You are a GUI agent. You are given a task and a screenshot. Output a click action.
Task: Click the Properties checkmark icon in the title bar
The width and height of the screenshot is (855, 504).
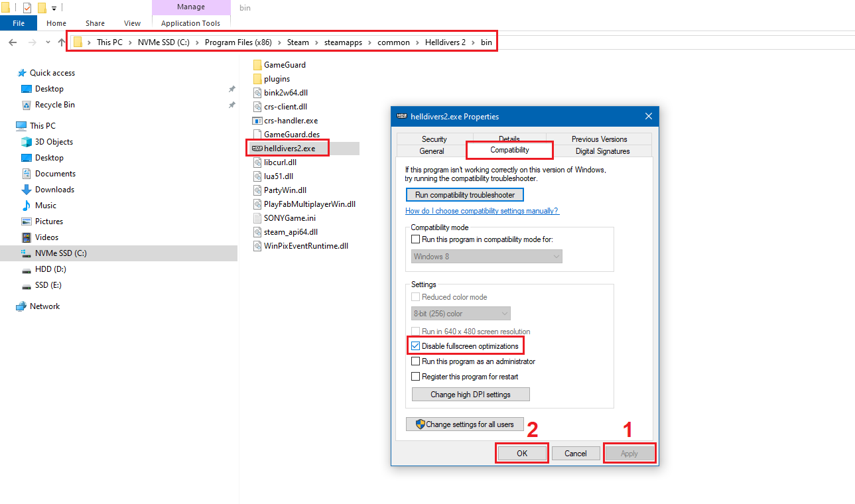(x=27, y=8)
